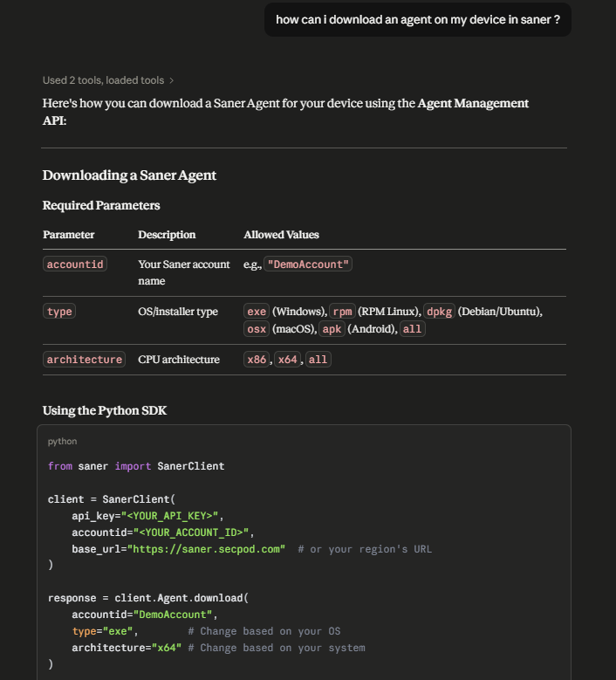
Task: Click the 'accountid' parameter code tag
Action: [x=75, y=264]
